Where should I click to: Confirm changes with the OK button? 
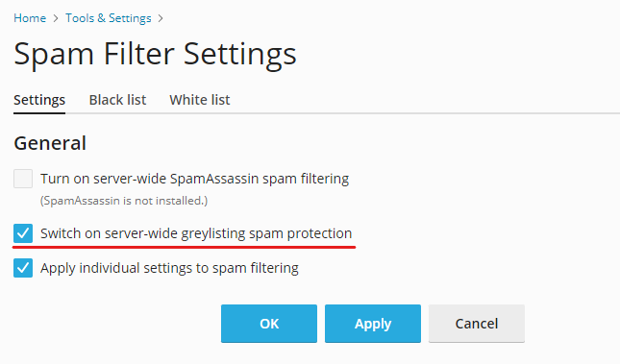tap(269, 324)
